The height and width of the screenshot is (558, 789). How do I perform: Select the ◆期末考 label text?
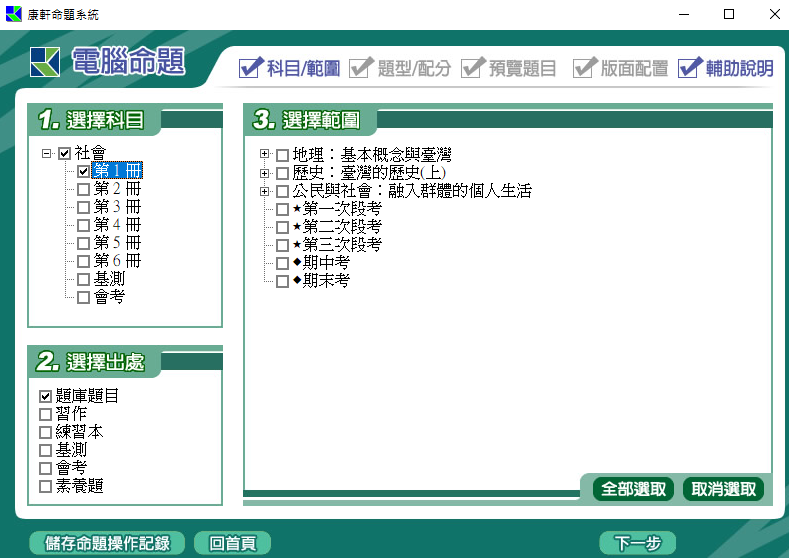point(321,281)
